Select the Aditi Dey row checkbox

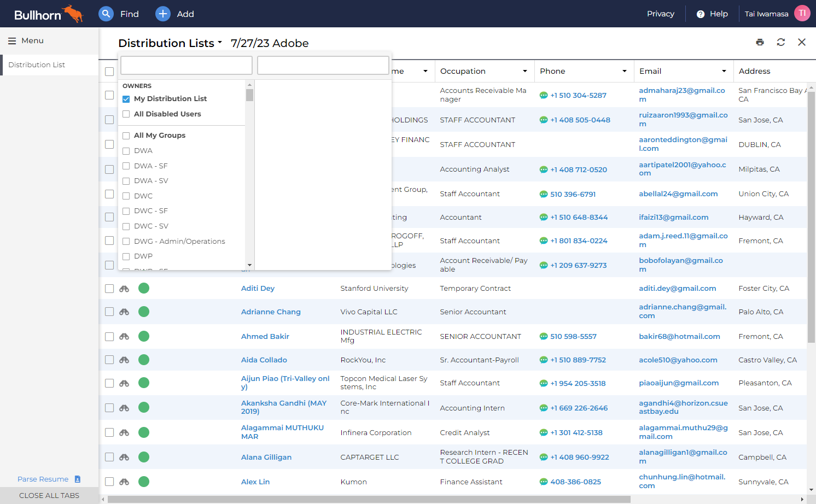coord(109,289)
